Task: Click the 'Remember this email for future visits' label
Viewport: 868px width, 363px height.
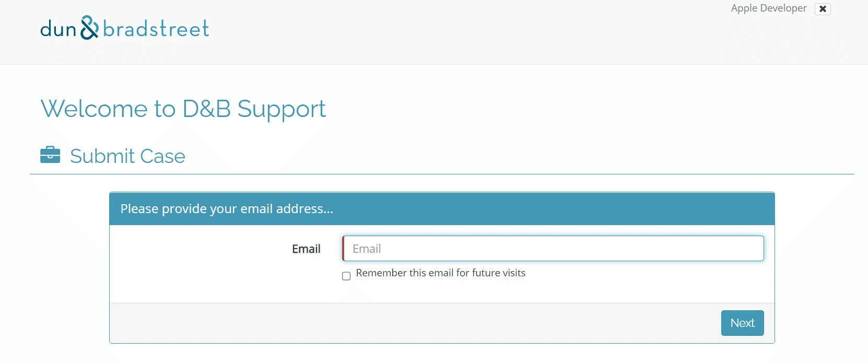Action: tap(440, 273)
